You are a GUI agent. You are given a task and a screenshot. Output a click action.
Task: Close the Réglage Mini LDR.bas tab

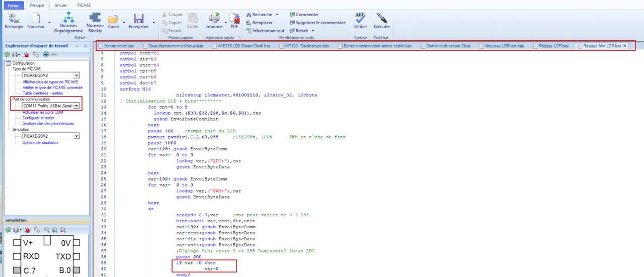[x=625, y=46]
